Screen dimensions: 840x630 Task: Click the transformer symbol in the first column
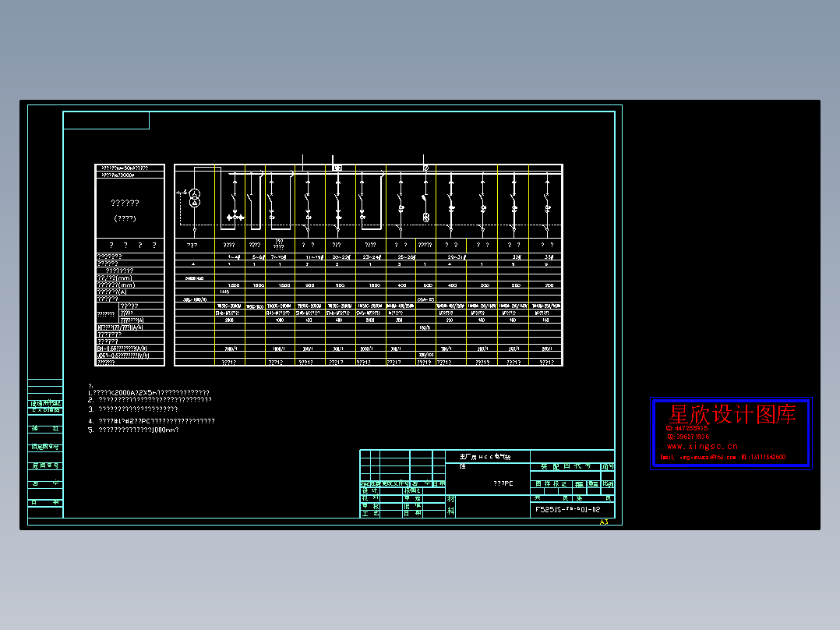(196, 197)
